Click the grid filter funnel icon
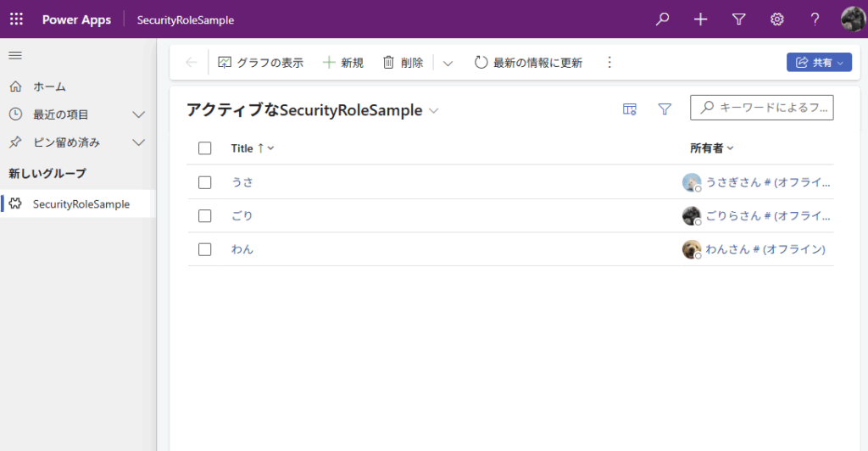 point(665,109)
